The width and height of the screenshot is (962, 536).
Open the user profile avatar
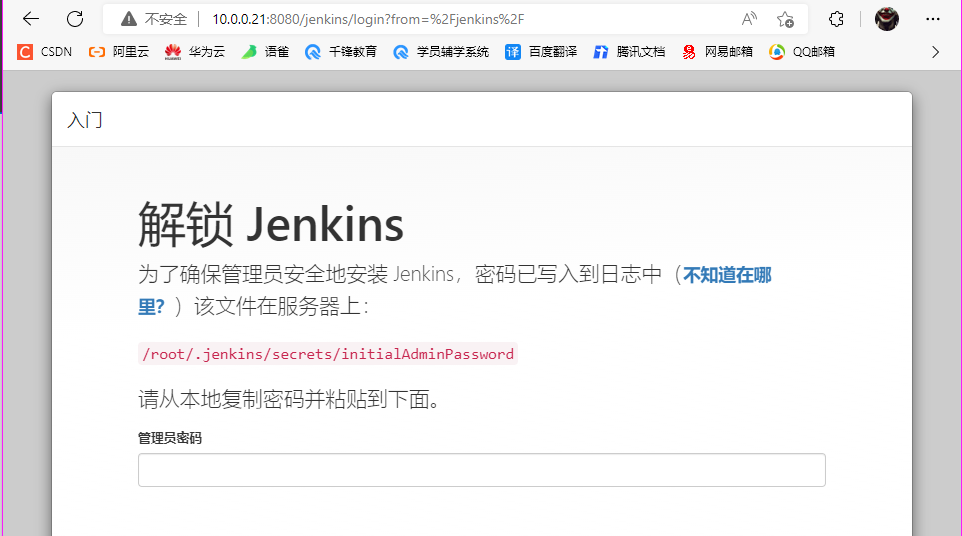(887, 19)
